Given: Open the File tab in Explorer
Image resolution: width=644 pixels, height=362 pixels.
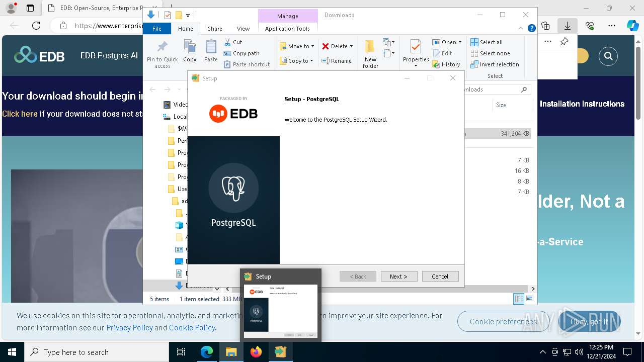Looking at the screenshot, I should [x=157, y=29].
